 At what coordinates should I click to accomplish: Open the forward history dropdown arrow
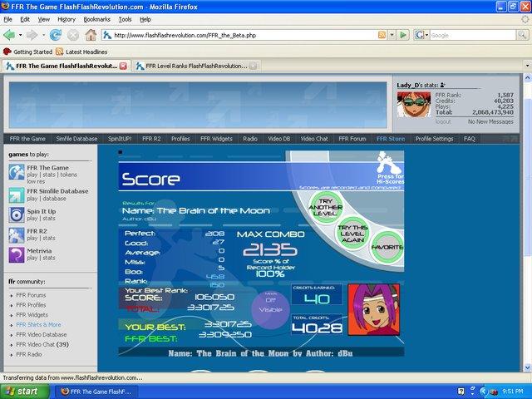click(43, 35)
